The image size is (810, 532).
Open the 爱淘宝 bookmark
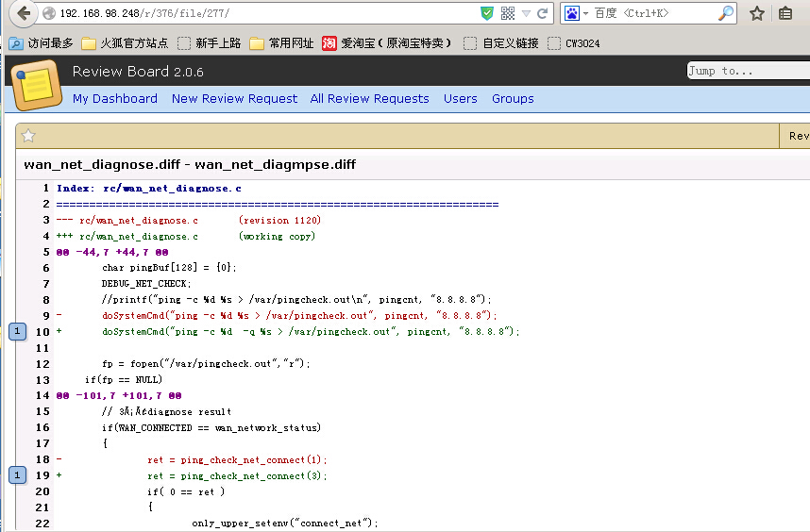pos(387,43)
